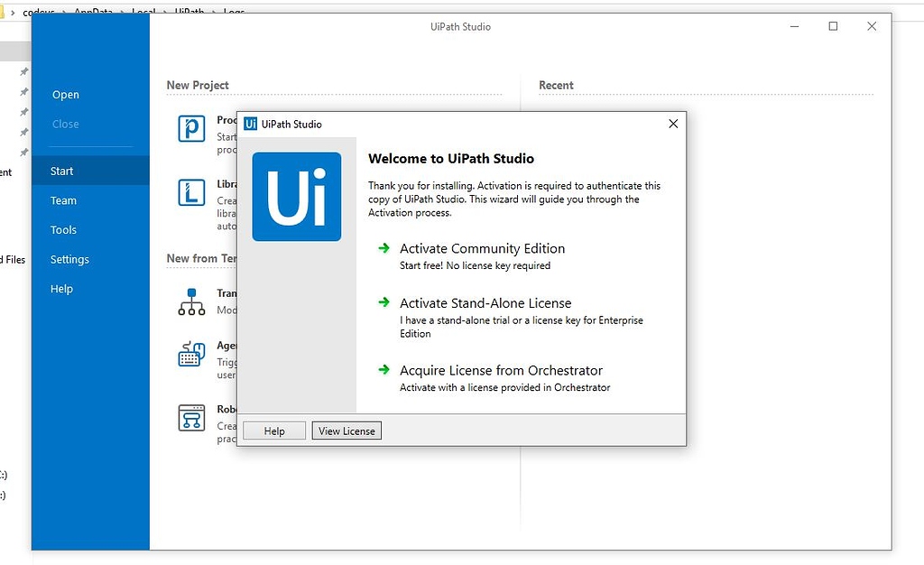Select Open in the blue sidebar
Image resolution: width=924 pixels, height=565 pixels.
65,94
